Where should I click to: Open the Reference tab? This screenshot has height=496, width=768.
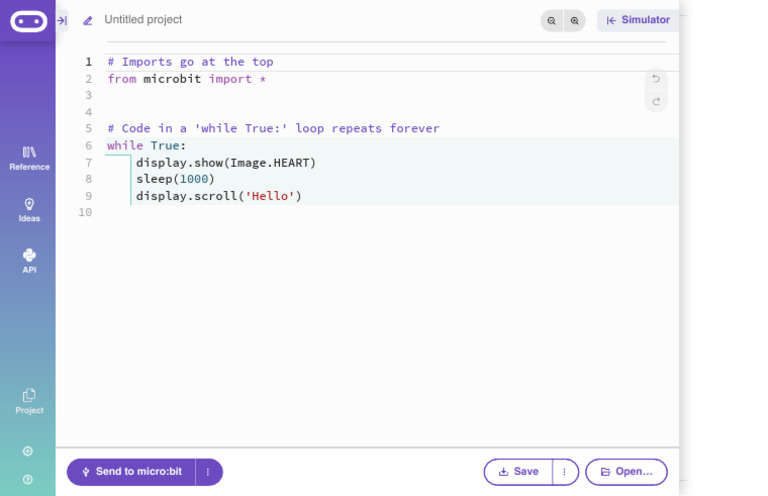point(29,159)
